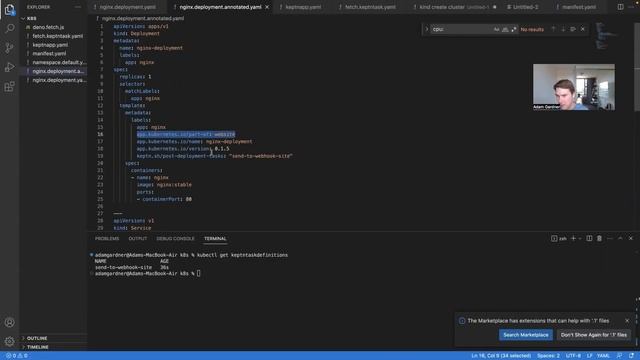Close the nginx.deployment.annotated.yaml tab
This screenshot has width=640, height=360.
tap(267, 7)
